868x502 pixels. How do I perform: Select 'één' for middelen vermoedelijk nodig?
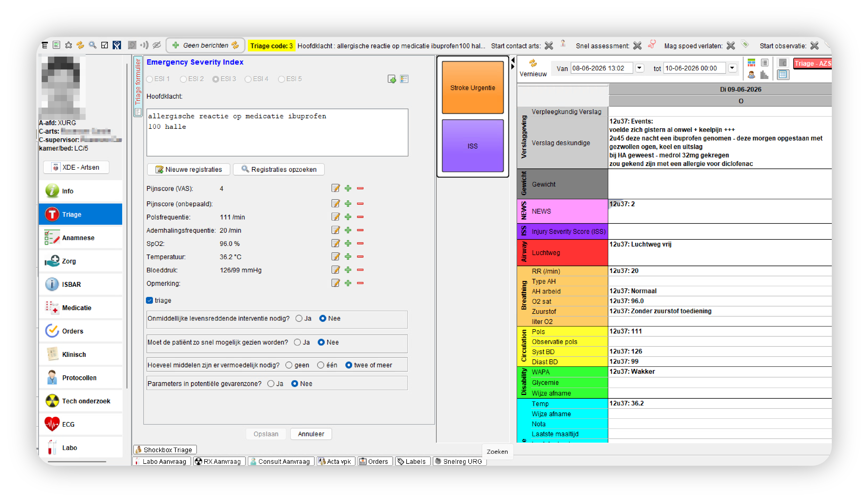(321, 365)
